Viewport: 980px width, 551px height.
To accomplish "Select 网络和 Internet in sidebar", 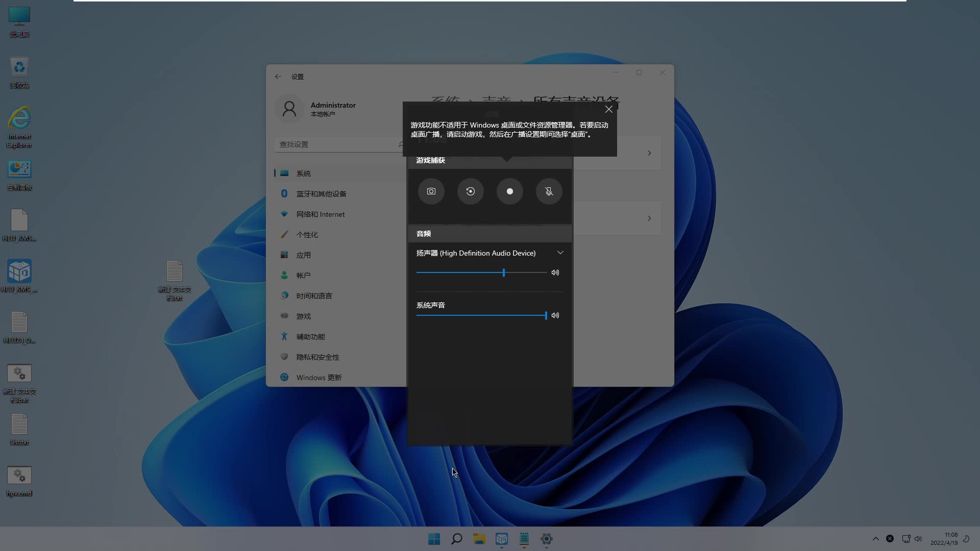I will pos(320,214).
